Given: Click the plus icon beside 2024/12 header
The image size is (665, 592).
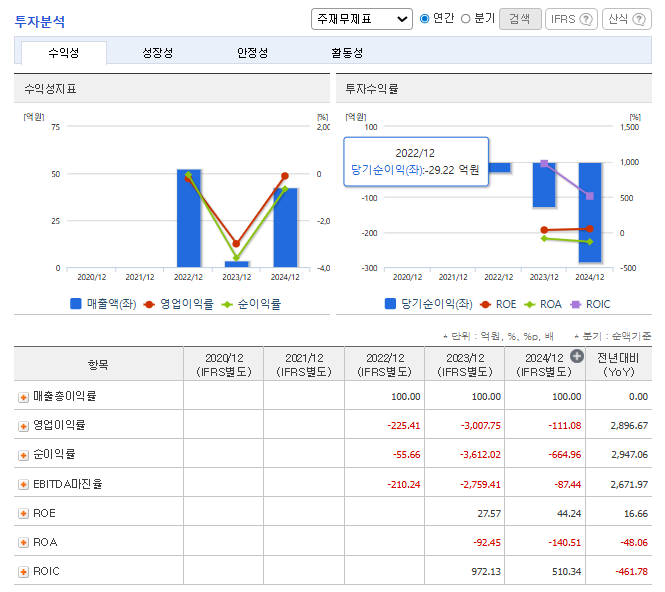Looking at the screenshot, I should click(x=576, y=356).
